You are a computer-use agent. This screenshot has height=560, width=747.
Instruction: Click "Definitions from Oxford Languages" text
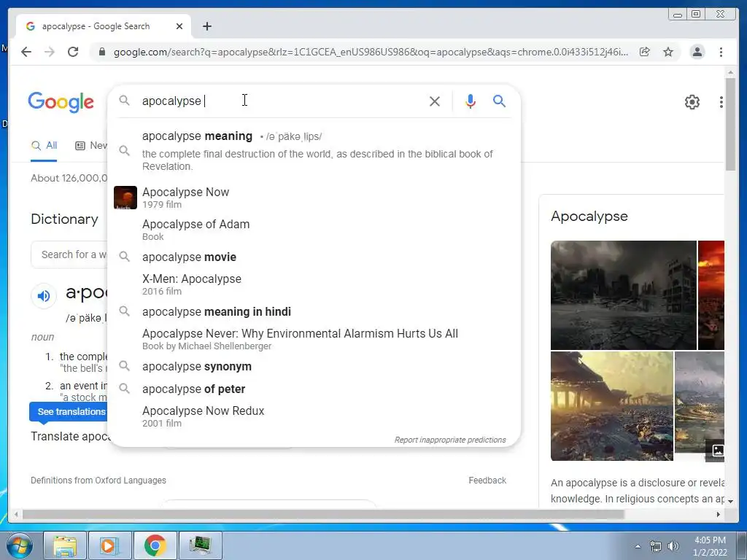pyautogui.click(x=98, y=481)
